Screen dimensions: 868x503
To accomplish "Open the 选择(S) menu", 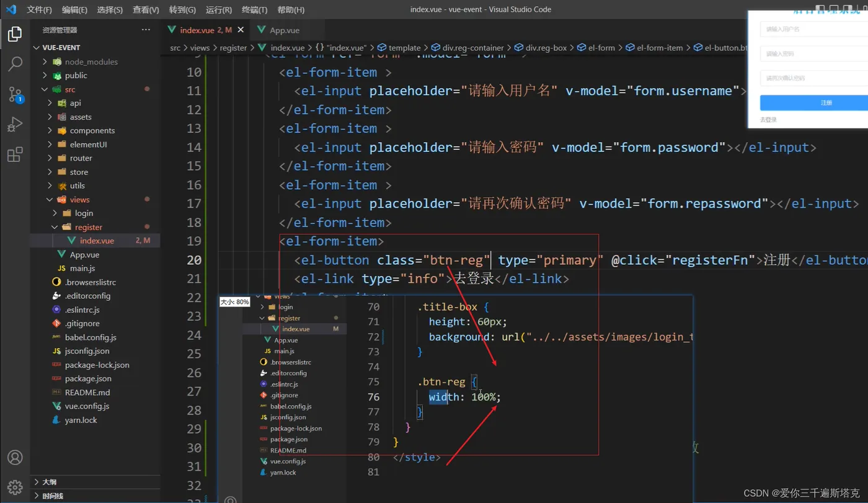I will coord(110,10).
